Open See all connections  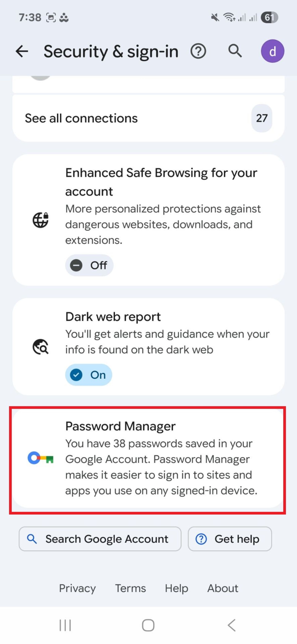pos(81,118)
